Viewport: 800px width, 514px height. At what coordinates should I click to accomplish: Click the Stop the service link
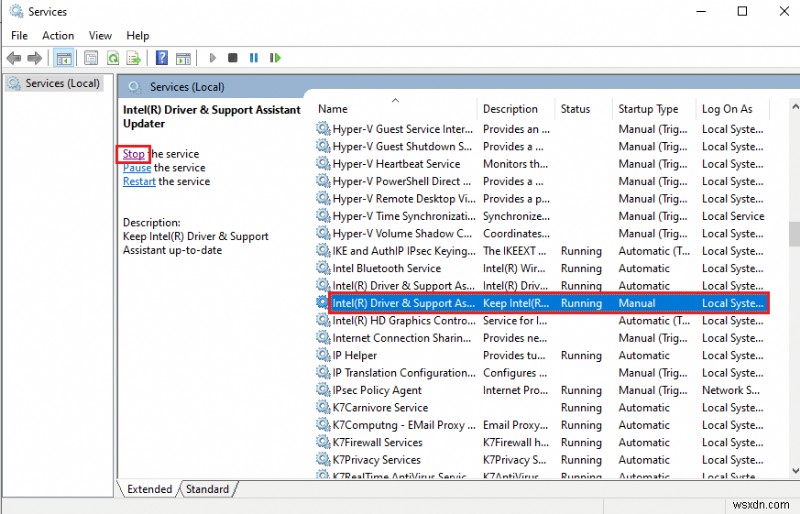(134, 154)
